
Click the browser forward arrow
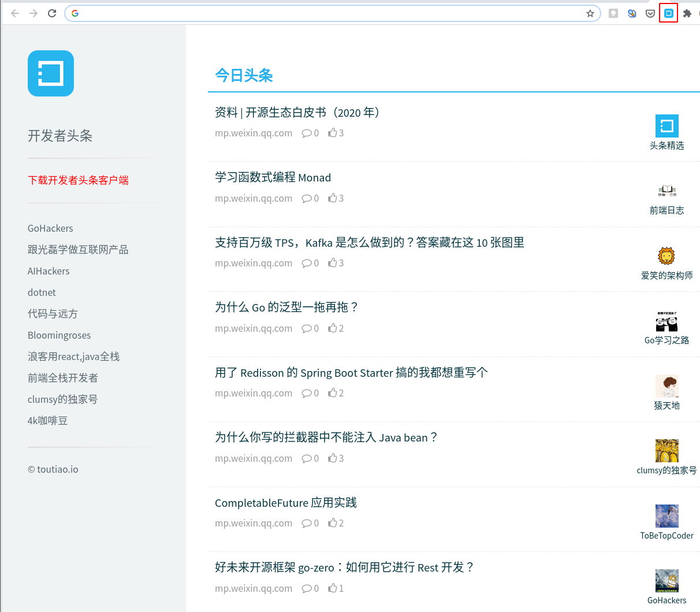[x=33, y=13]
